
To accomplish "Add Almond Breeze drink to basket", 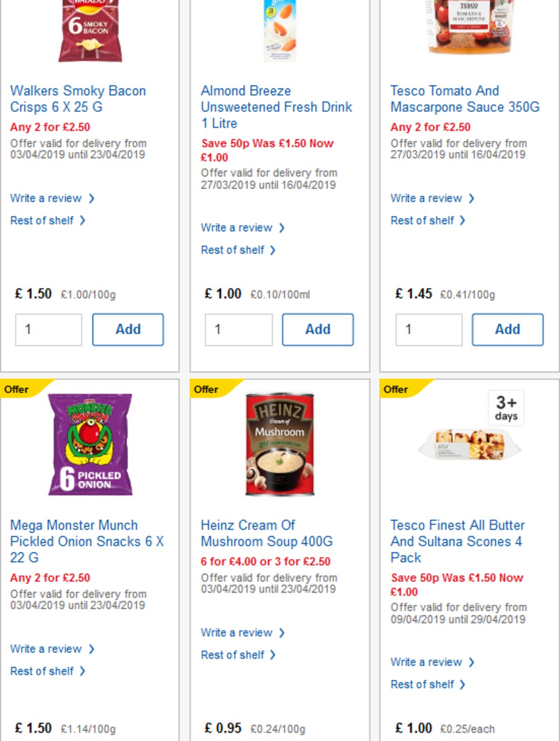I will (x=318, y=329).
